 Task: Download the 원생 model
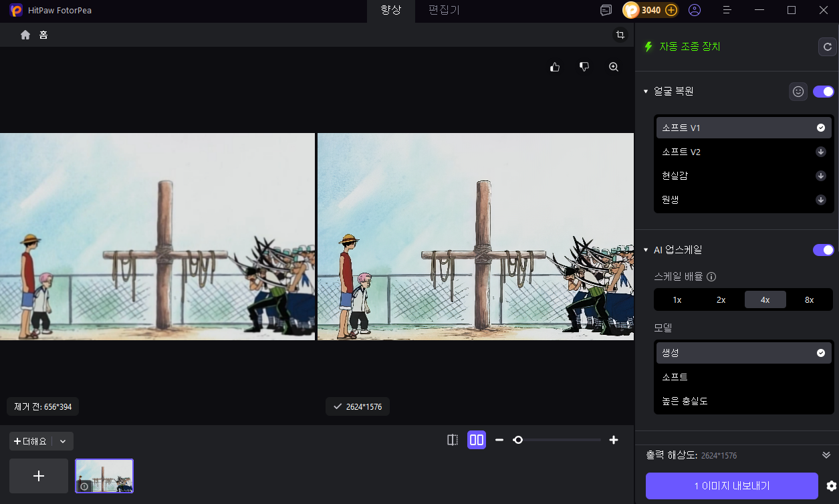point(821,200)
